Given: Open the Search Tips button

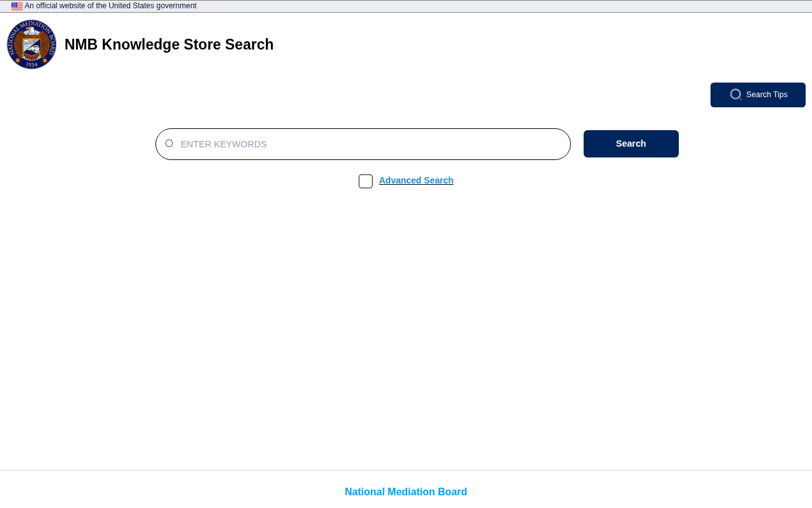Looking at the screenshot, I should [x=758, y=95].
